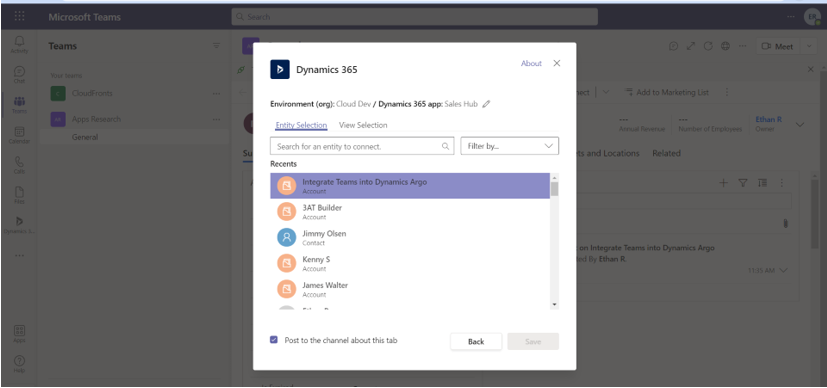The width and height of the screenshot is (827, 388).
Task: Click the 3AT Builder account icon
Action: point(286,211)
